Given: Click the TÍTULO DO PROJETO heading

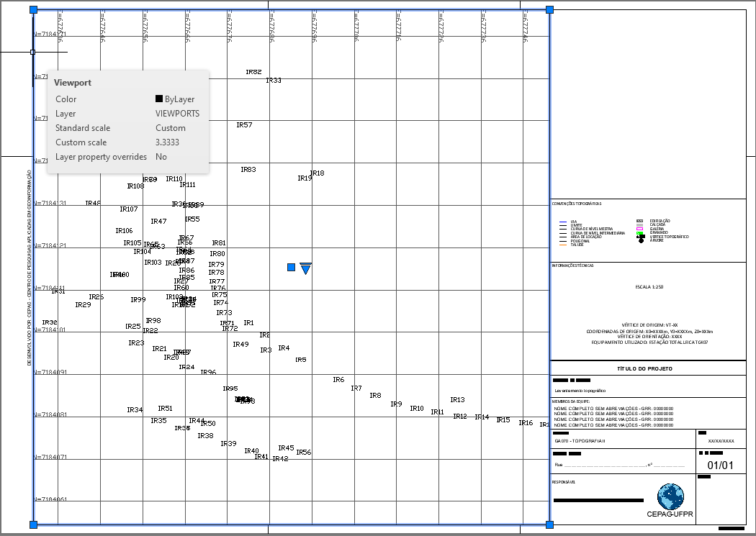Looking at the screenshot, I should [x=644, y=368].
